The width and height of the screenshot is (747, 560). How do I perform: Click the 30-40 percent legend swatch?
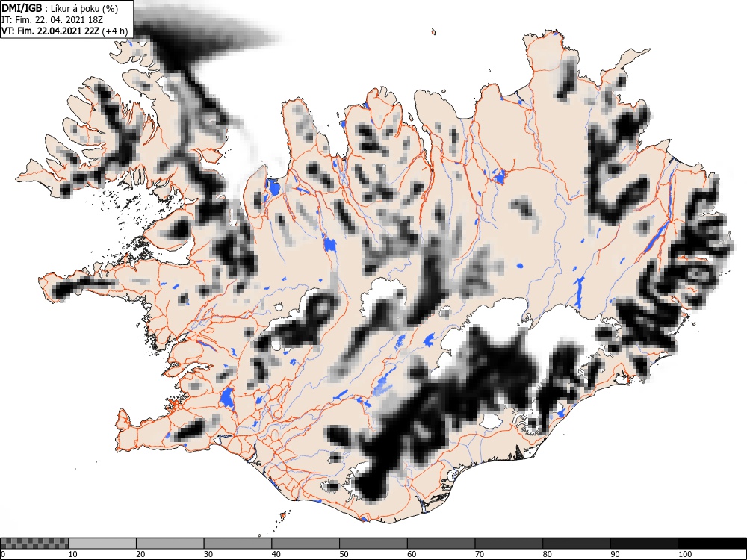pyautogui.click(x=238, y=544)
